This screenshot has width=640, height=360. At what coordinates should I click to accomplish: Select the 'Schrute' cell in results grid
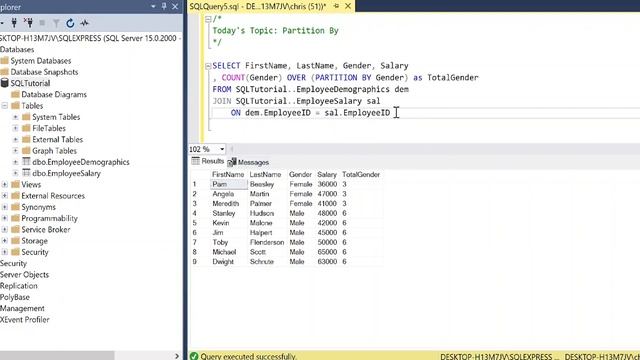267,262
